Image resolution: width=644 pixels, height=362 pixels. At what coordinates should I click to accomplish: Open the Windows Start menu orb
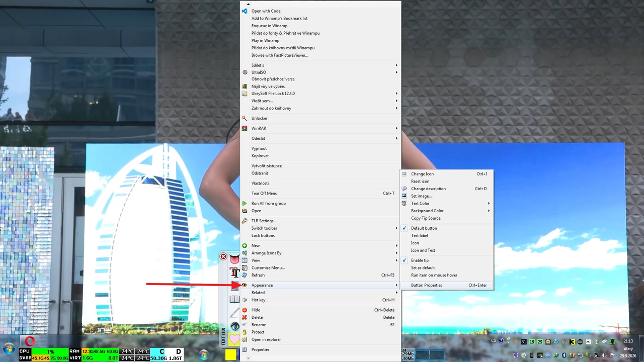(9, 348)
